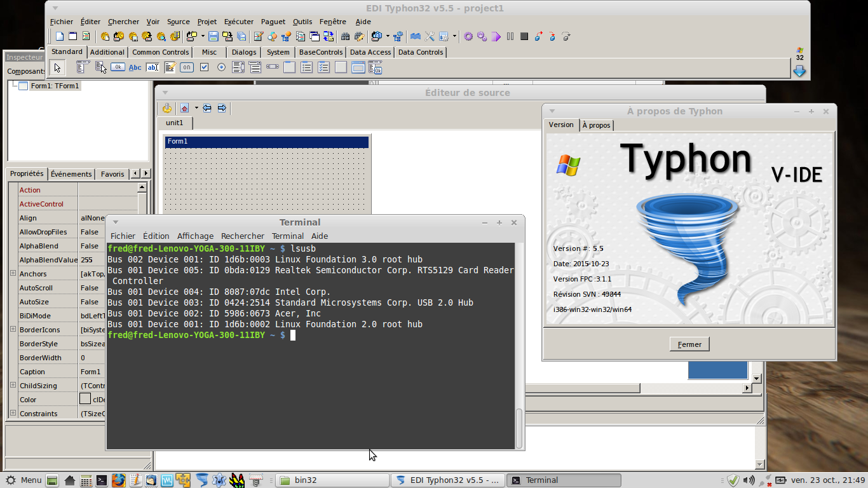Select the unit1 source editor tab
This screenshot has width=868, height=488.
174,123
